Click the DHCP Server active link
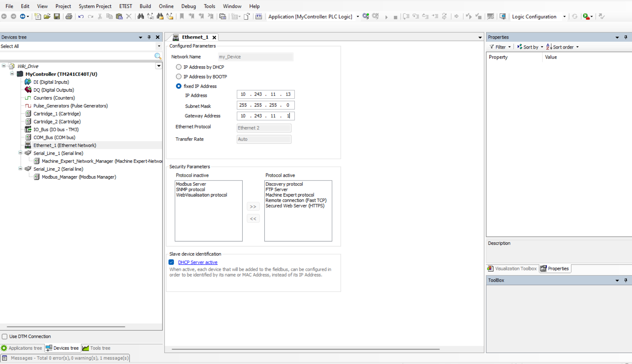 click(x=198, y=262)
